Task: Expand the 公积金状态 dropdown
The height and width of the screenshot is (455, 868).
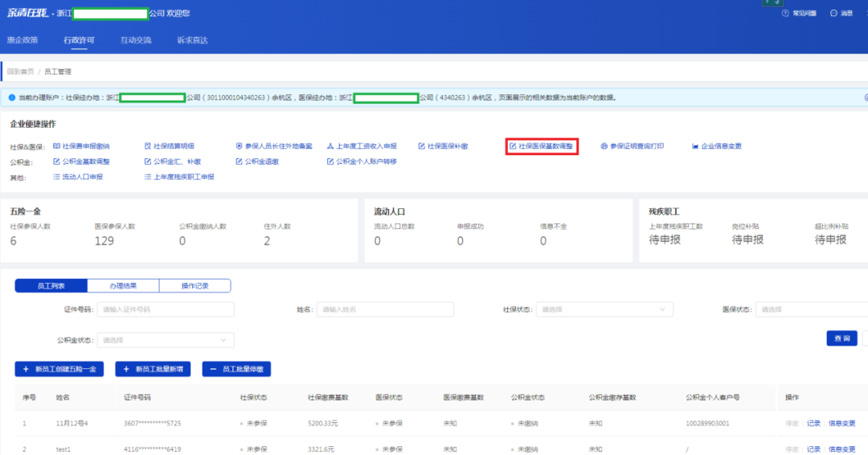Action: [166, 340]
